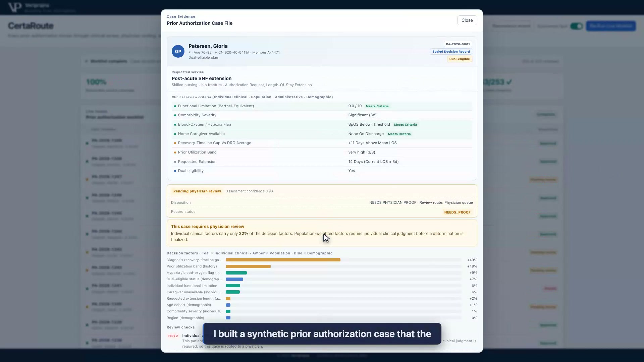Image resolution: width=644 pixels, height=362 pixels.
Task: Click the Dual eligibility criteria row
Action: pos(322,171)
